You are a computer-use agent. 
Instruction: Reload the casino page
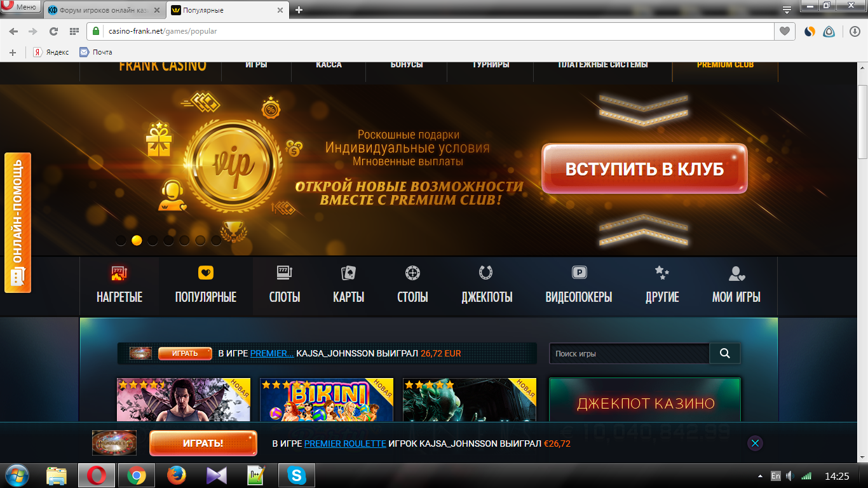[53, 31]
